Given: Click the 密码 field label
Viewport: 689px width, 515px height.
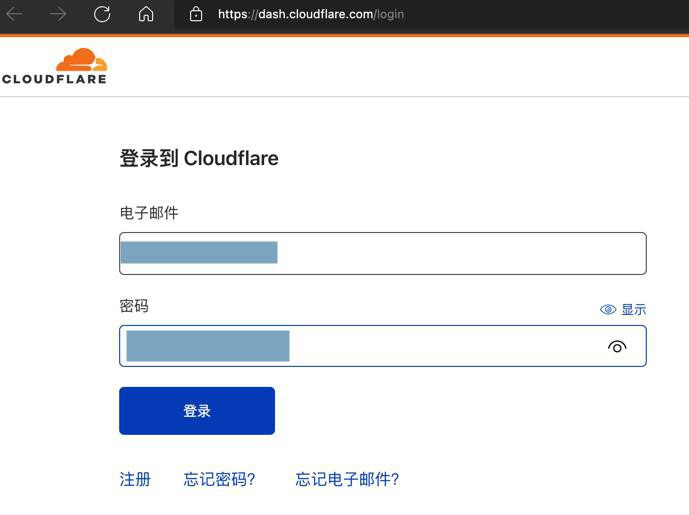Looking at the screenshot, I should (134, 306).
